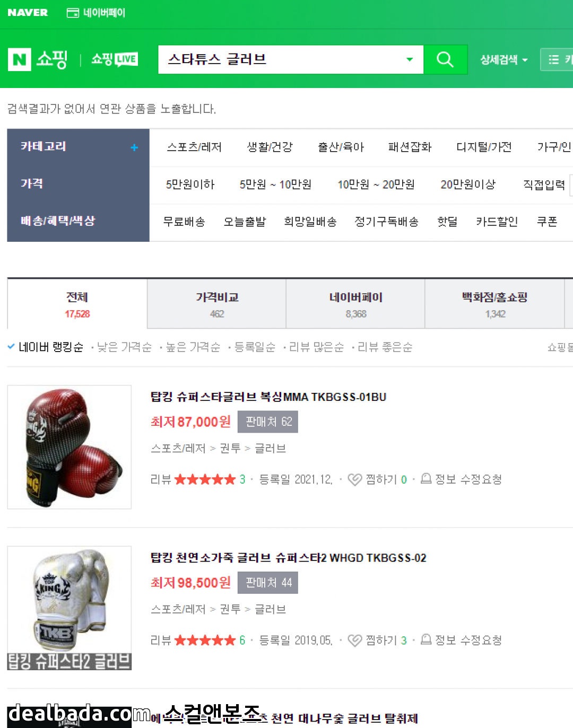Click the heart wishlist icon for first product

coord(354,479)
